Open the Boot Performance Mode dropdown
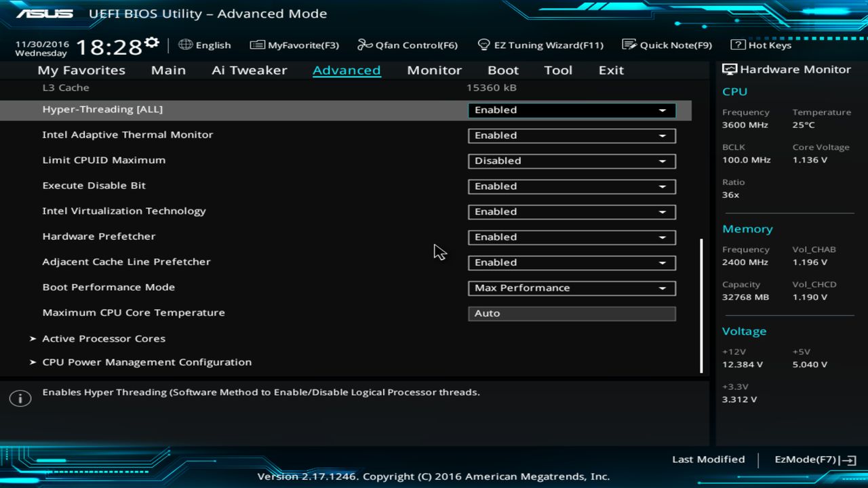868x488 pixels. (x=571, y=288)
